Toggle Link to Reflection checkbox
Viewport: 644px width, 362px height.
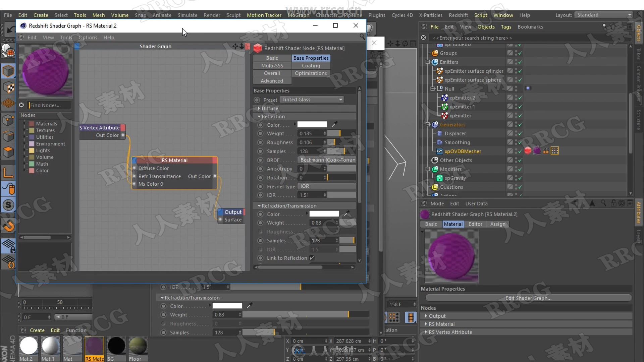click(312, 258)
